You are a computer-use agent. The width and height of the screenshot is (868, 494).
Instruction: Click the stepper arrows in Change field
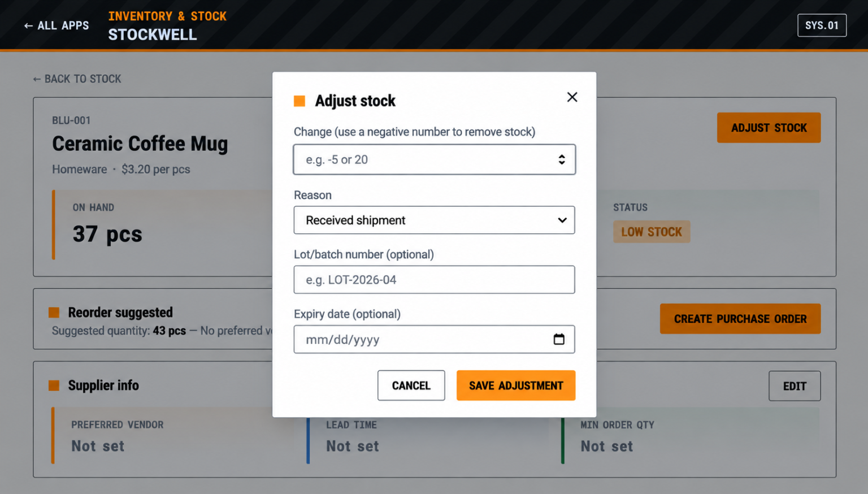[562, 159]
